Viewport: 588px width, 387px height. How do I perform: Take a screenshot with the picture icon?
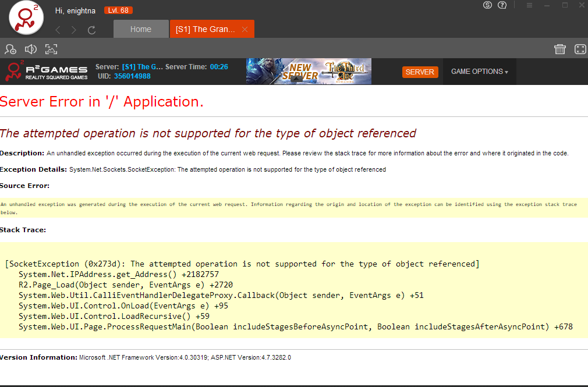[51, 49]
